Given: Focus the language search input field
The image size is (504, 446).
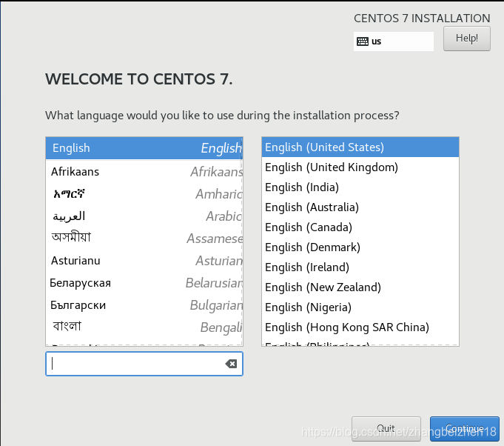Looking at the screenshot, I should click(144, 364).
